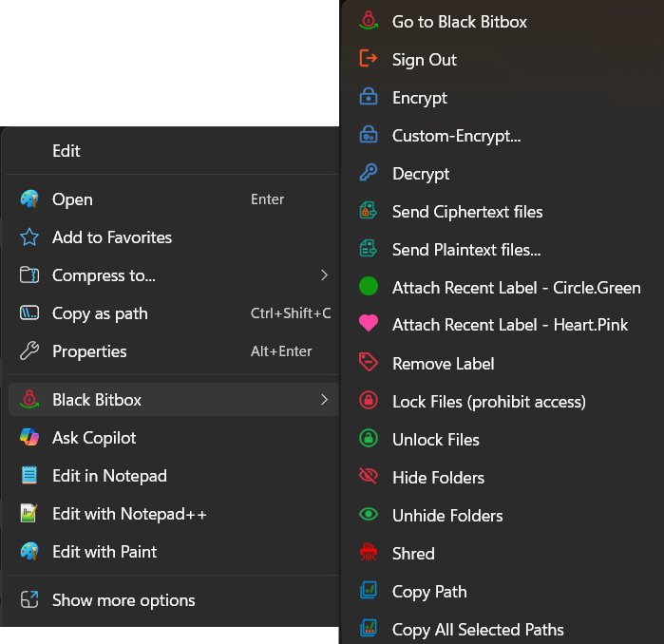Screen dimensions: 664x644
Task: Select Edit in Notepad
Action: point(109,476)
